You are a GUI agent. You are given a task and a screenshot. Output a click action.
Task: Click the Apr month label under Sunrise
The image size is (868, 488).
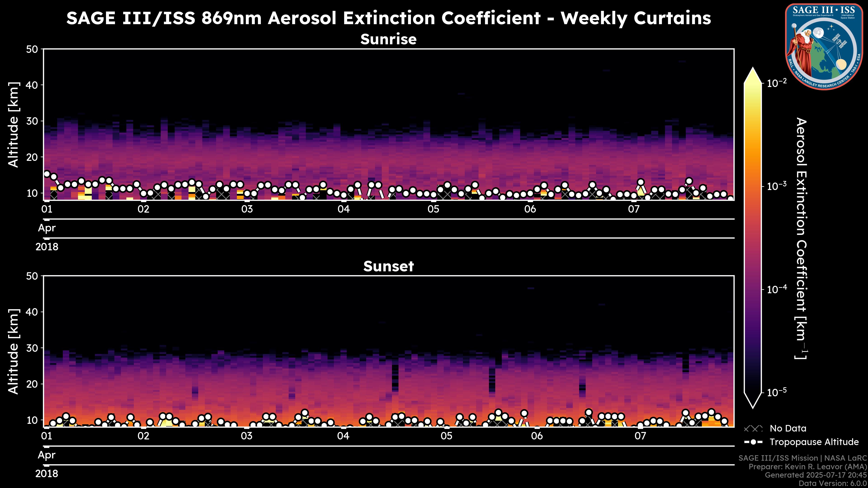pyautogui.click(x=47, y=228)
